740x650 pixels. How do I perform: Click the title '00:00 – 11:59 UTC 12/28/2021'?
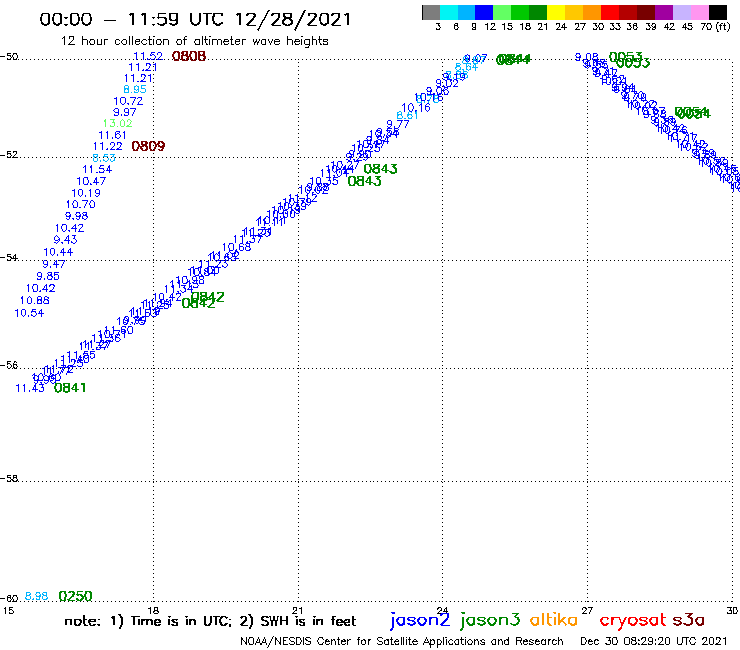(195, 19)
